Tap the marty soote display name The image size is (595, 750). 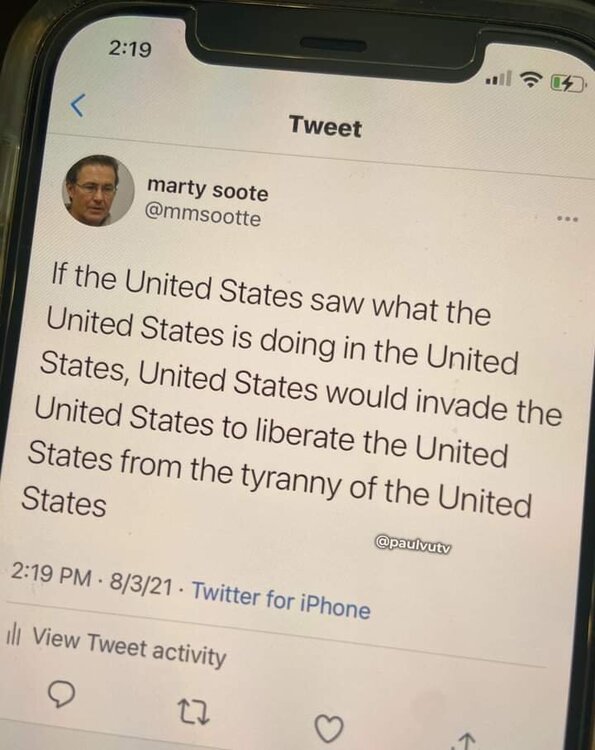[208, 189]
